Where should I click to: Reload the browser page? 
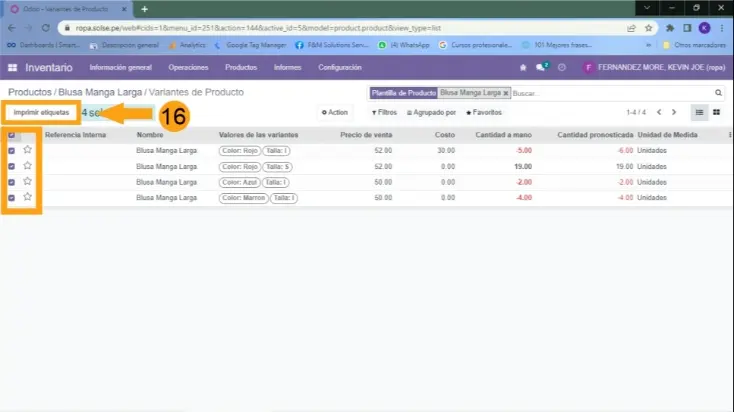pos(47,28)
